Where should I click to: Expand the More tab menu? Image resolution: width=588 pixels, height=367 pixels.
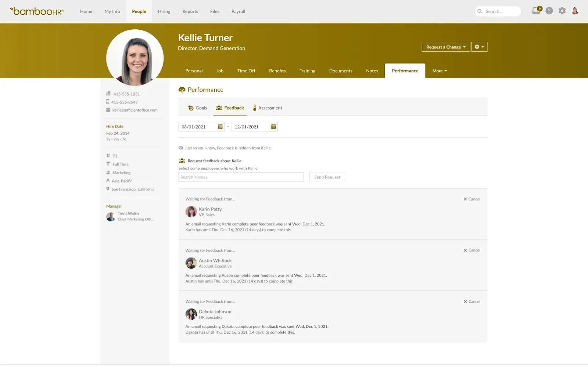click(440, 71)
